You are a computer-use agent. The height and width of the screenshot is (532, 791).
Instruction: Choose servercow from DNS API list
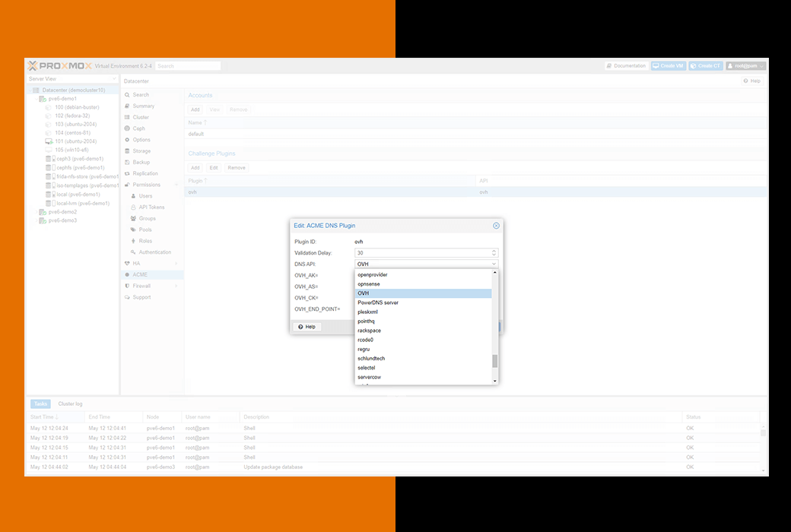pyautogui.click(x=423, y=377)
